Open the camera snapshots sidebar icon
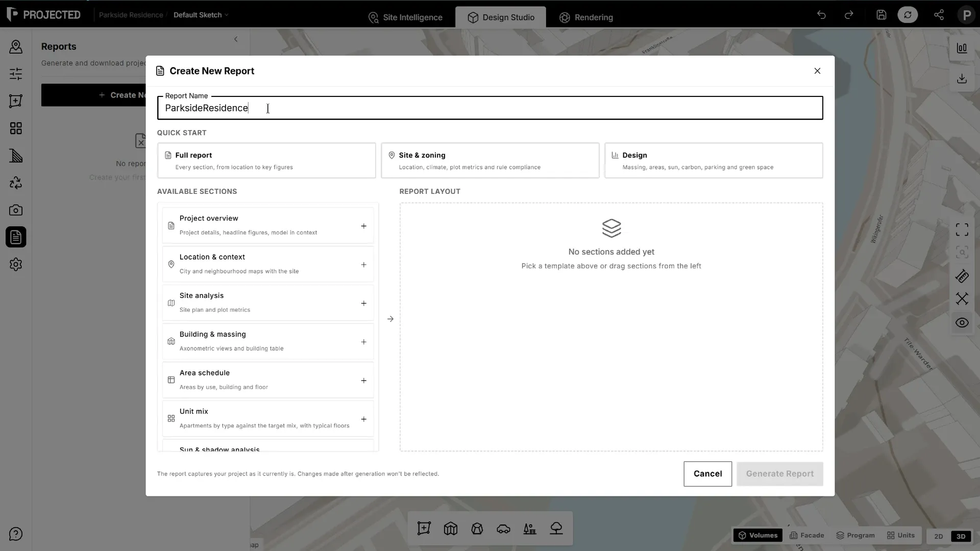The width and height of the screenshot is (980, 551). tap(16, 210)
